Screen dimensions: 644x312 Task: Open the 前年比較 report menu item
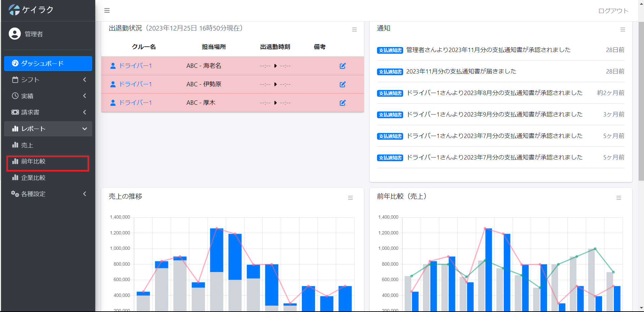tap(48, 162)
